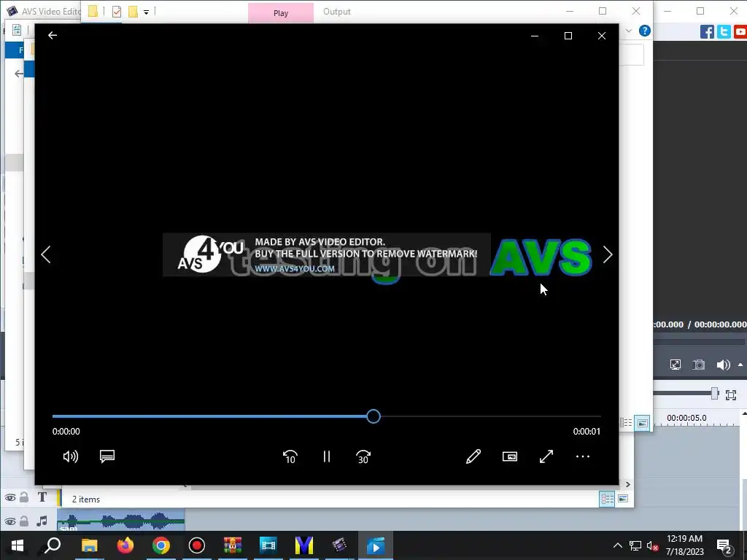Image resolution: width=747 pixels, height=560 pixels.
Task: Click AVS zoom to fit icon
Action: 731,394
